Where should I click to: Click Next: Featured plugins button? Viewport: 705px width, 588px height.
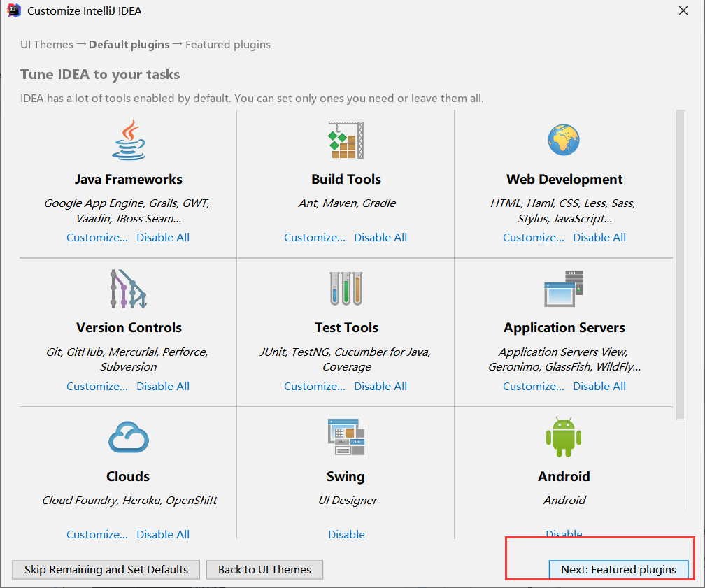618,570
